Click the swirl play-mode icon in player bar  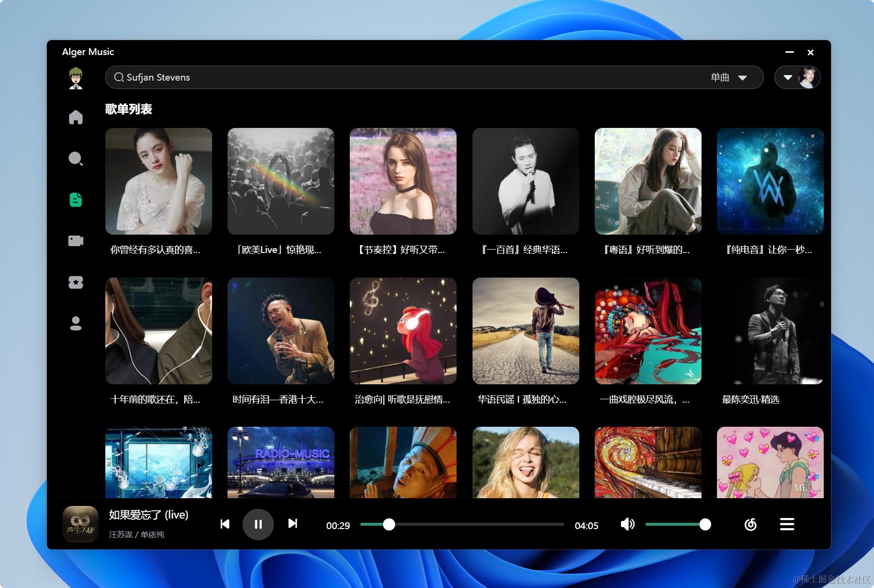[x=750, y=524]
